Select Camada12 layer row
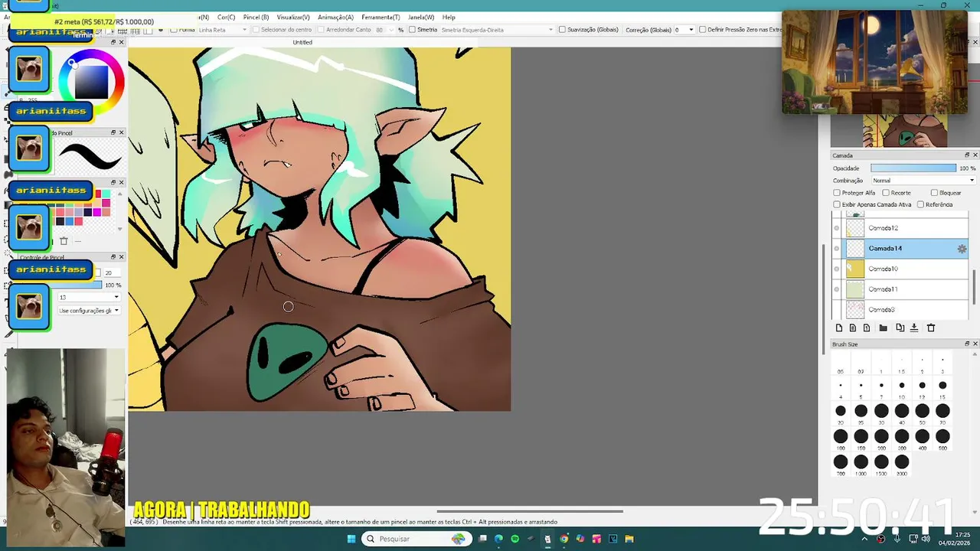Screen dimensions: 980x551 [x=900, y=228]
